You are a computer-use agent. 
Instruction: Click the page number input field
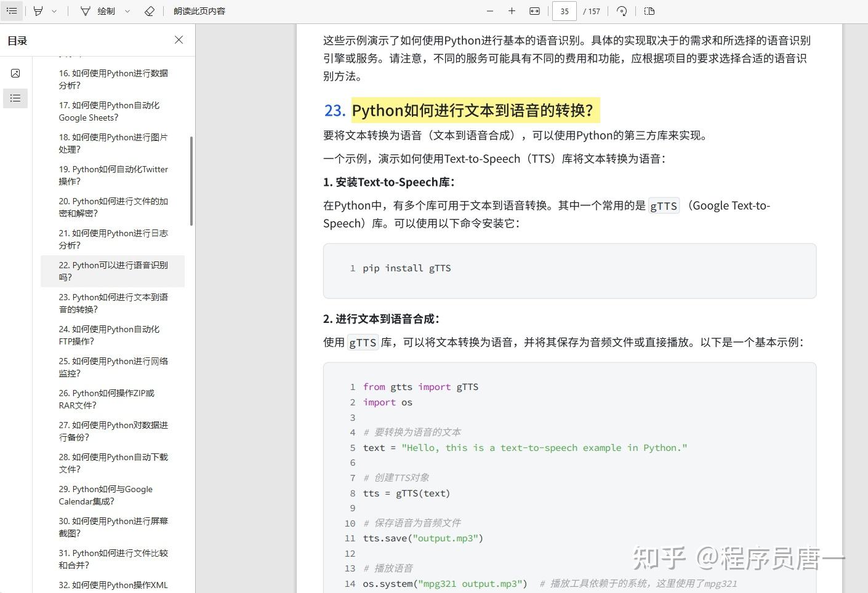click(564, 11)
